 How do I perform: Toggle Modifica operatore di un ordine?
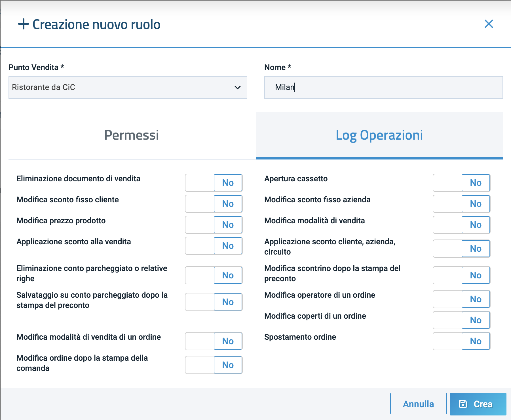[x=461, y=299]
